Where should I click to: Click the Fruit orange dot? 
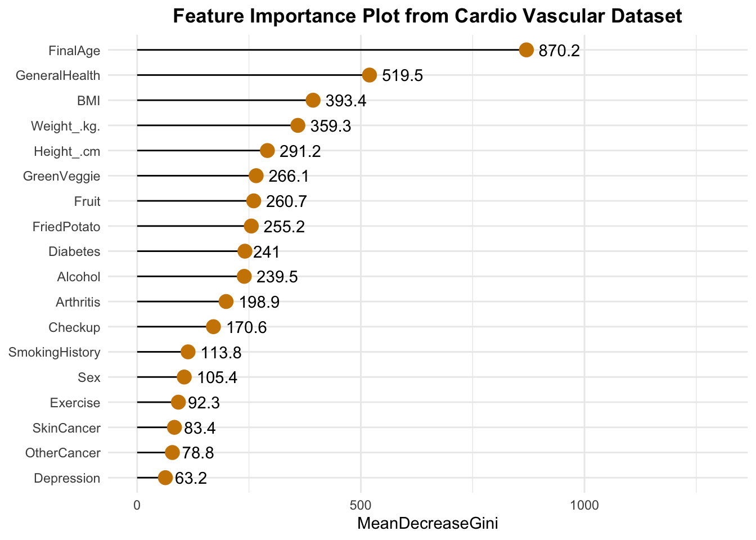tap(254, 201)
